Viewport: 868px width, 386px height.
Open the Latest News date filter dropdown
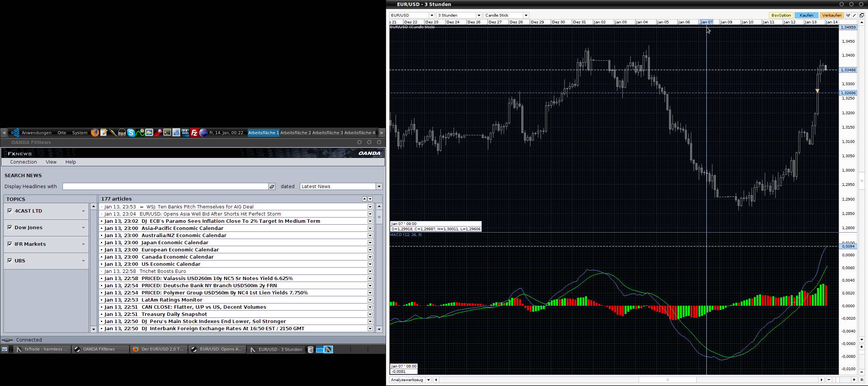pos(379,186)
